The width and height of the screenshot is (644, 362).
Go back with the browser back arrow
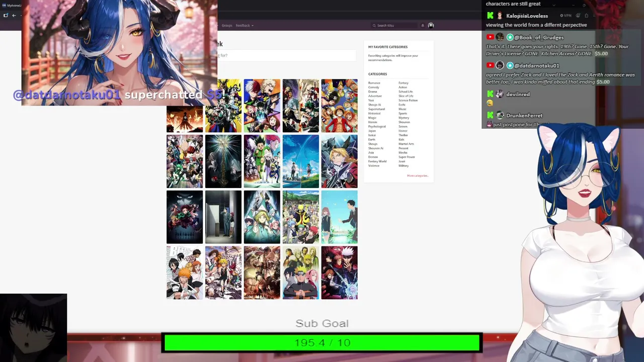pyautogui.click(x=14, y=15)
